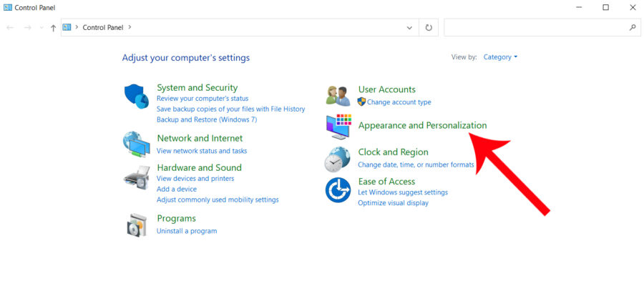Screen dimensions: 644x301
Task: Click the Back arrow navigation button
Action: (10, 27)
